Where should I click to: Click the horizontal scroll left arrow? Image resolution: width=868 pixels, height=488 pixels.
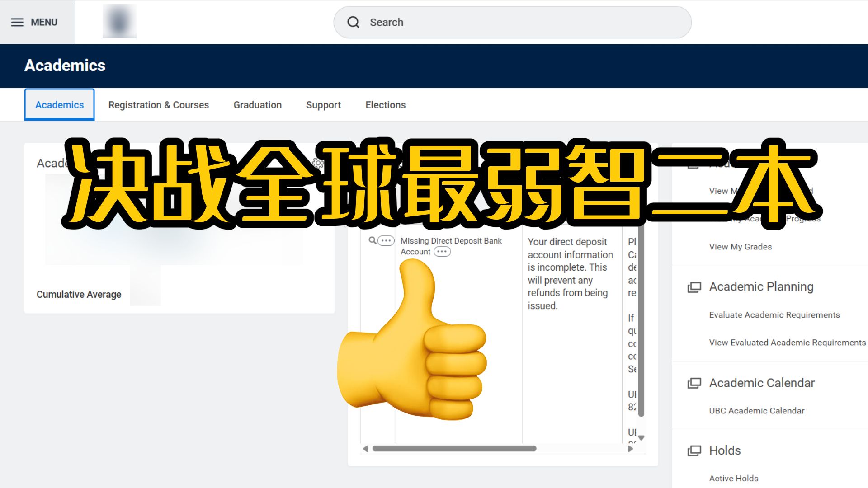tap(366, 449)
